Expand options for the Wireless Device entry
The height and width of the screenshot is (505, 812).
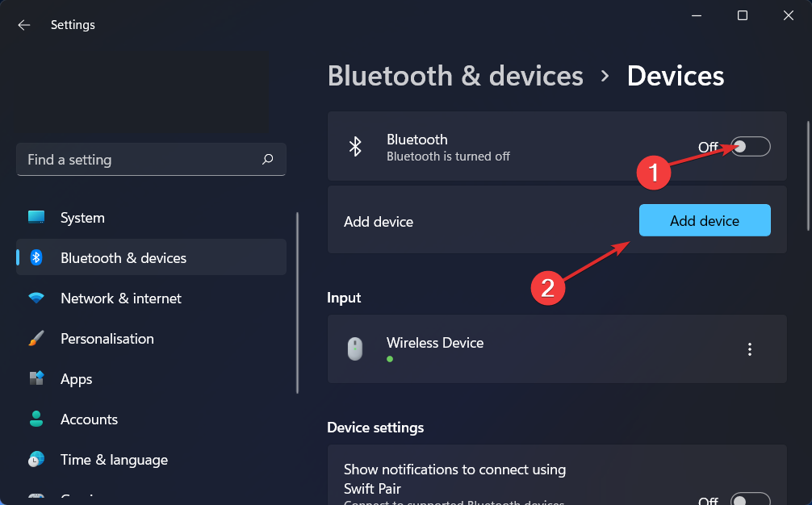coord(750,348)
